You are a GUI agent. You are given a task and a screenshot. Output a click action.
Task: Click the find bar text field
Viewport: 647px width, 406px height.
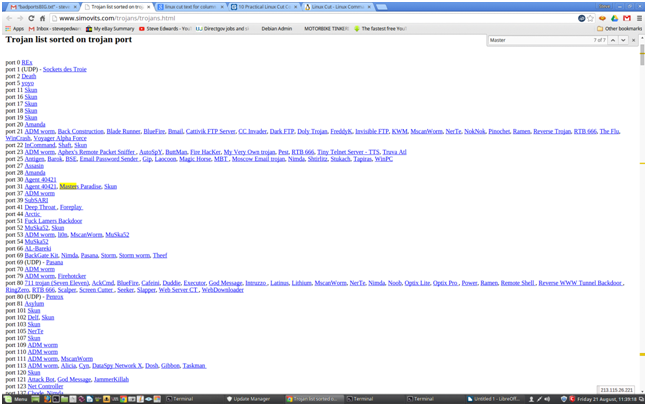(x=538, y=40)
